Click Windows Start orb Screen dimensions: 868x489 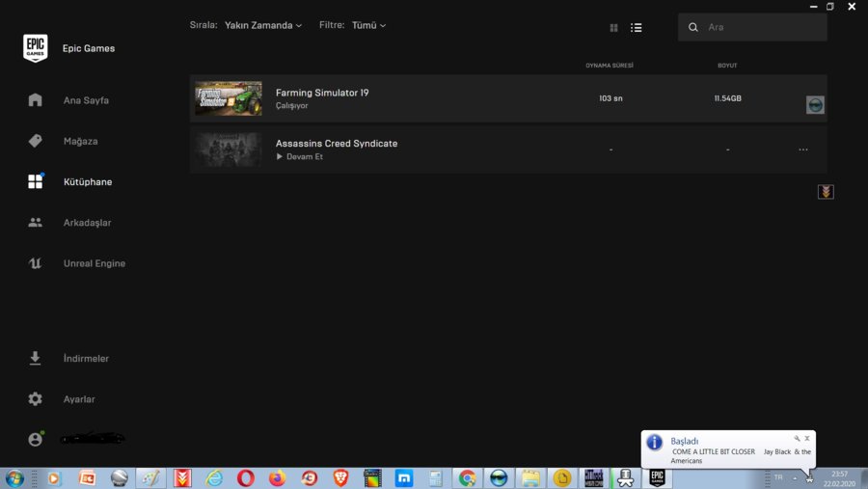coord(14,478)
